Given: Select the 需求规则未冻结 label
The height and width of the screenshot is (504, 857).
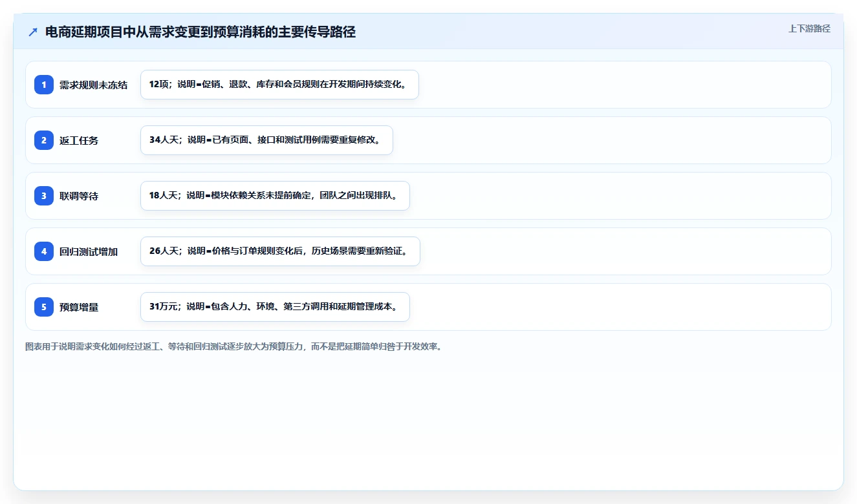Looking at the screenshot, I should pyautogui.click(x=93, y=85).
